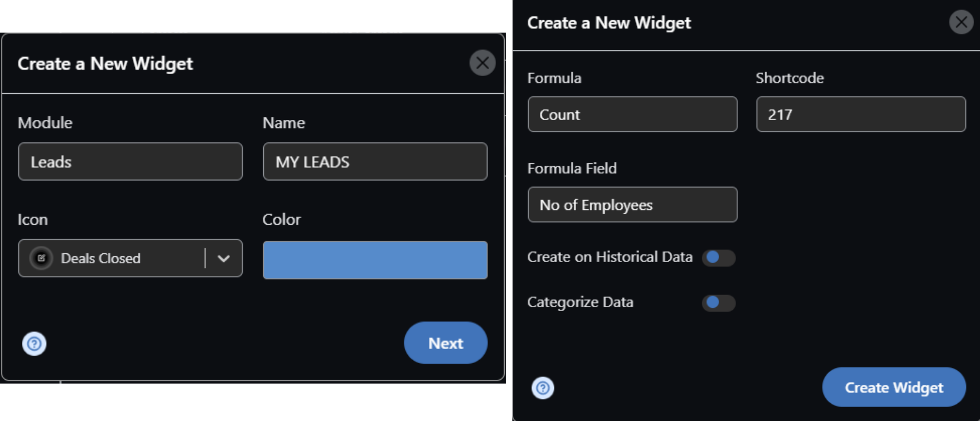
Task: Click the Deals Closed text in Icon selector
Action: (x=101, y=258)
